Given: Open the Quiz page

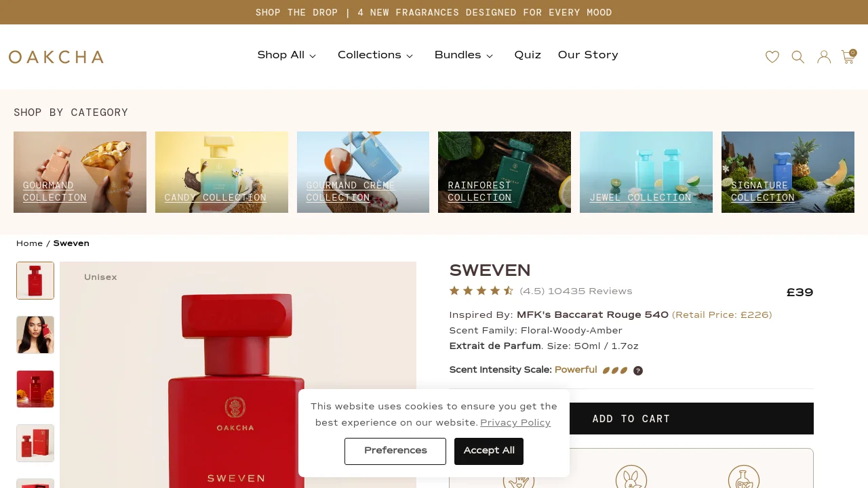Looking at the screenshot, I should click(x=528, y=55).
